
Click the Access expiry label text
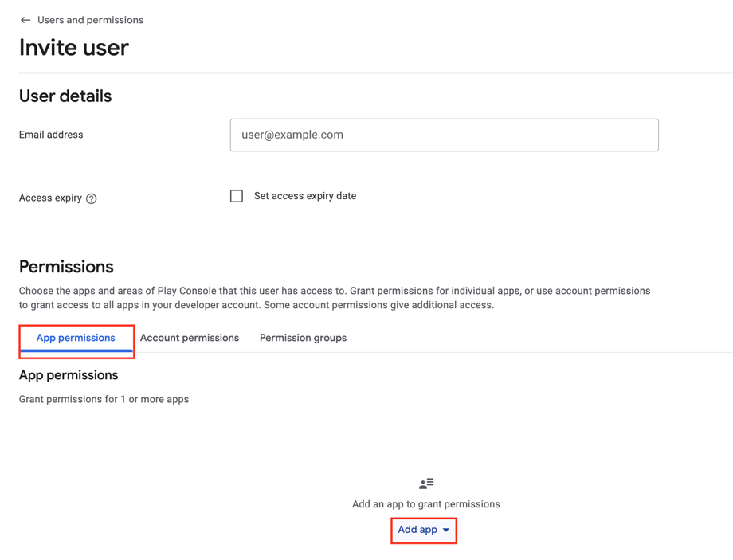(x=50, y=198)
